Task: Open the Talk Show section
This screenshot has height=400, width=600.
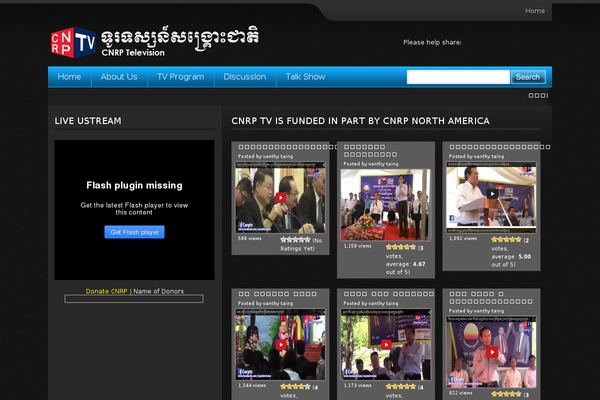Action: coord(305,77)
